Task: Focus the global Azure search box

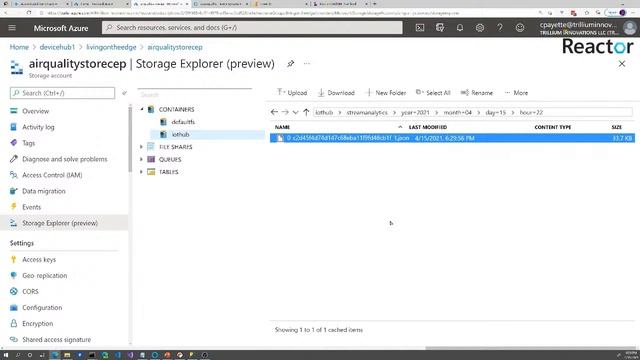Action: point(252,28)
